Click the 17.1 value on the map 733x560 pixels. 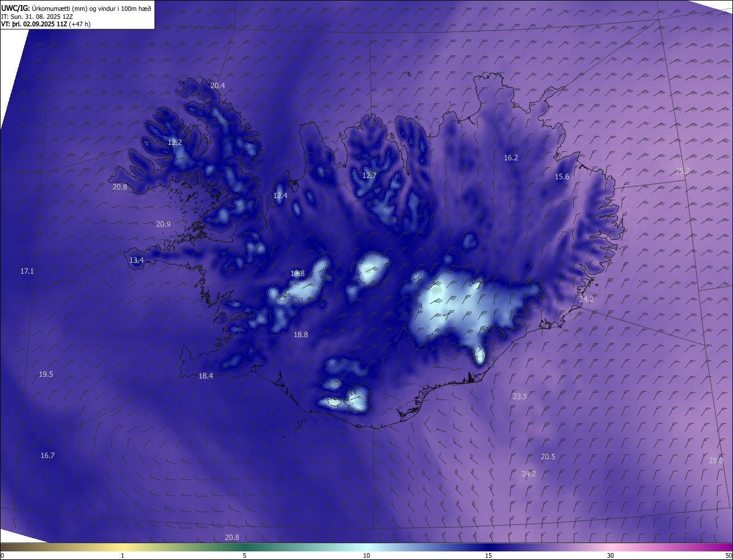[27, 271]
